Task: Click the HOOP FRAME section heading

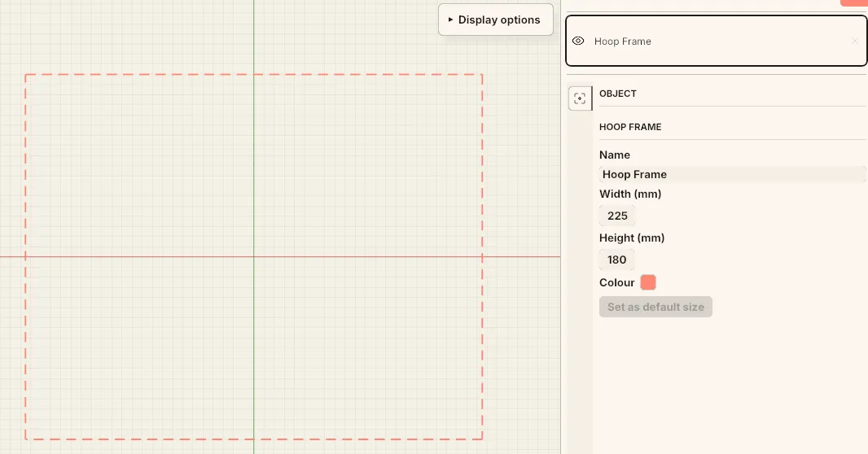Action: click(x=630, y=127)
